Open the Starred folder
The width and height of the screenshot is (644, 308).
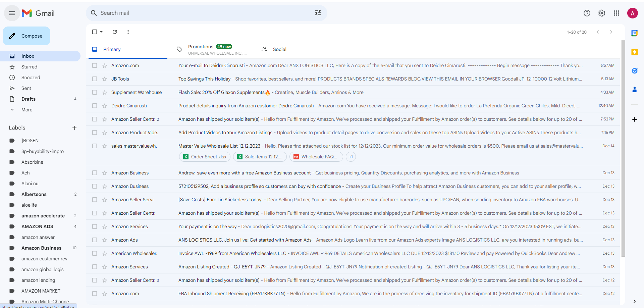(x=40, y=67)
